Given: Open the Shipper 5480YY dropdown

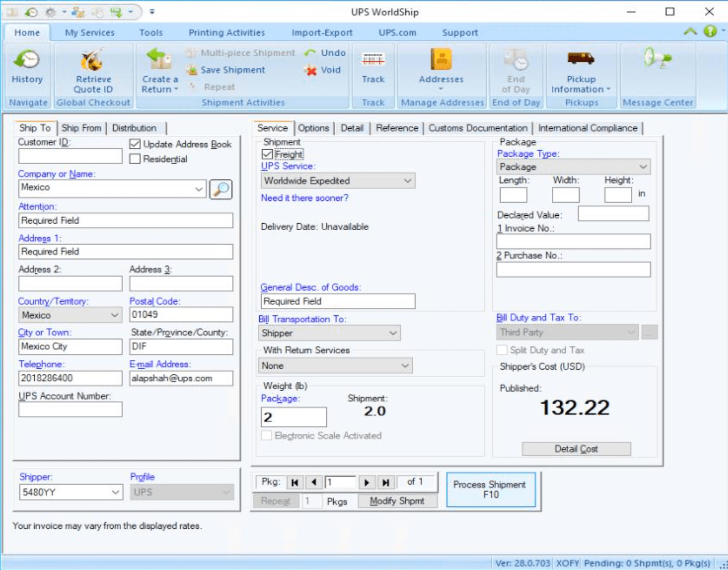Looking at the screenshot, I should [x=115, y=492].
